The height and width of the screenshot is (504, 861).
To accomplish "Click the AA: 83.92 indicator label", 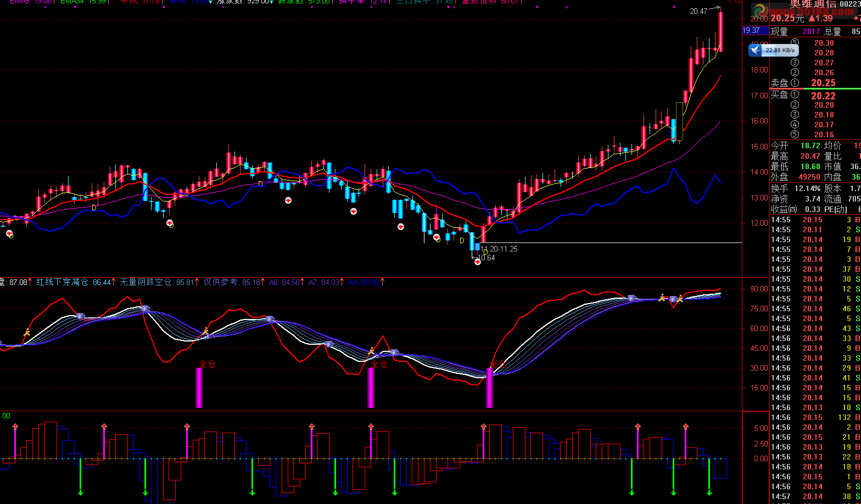I will (x=364, y=282).
